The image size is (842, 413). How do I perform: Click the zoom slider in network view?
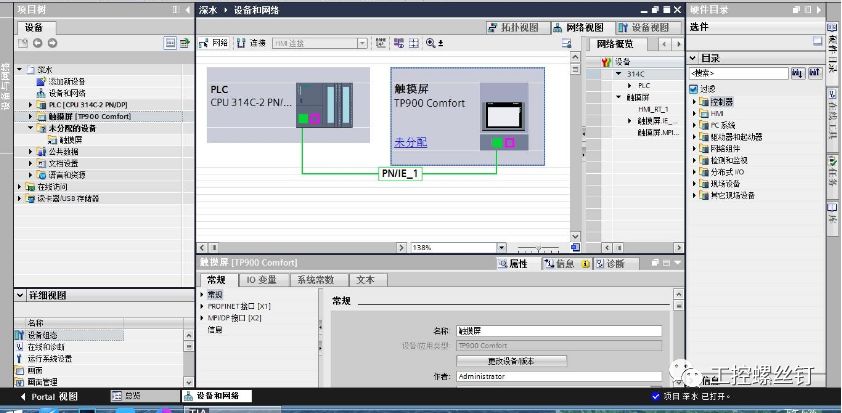tap(539, 248)
